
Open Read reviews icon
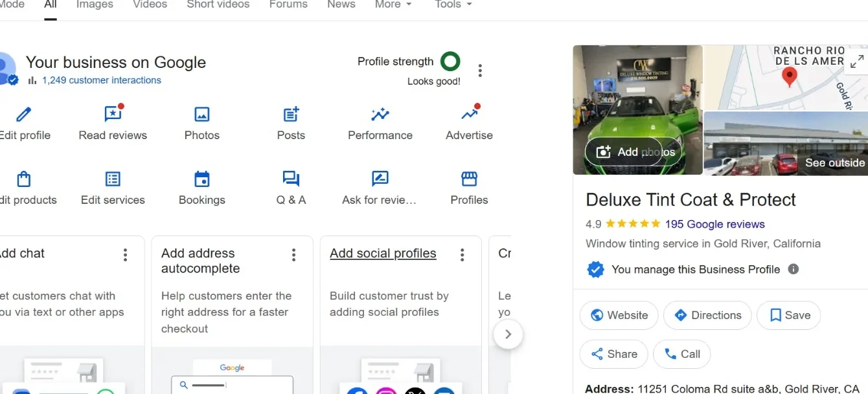click(x=113, y=114)
